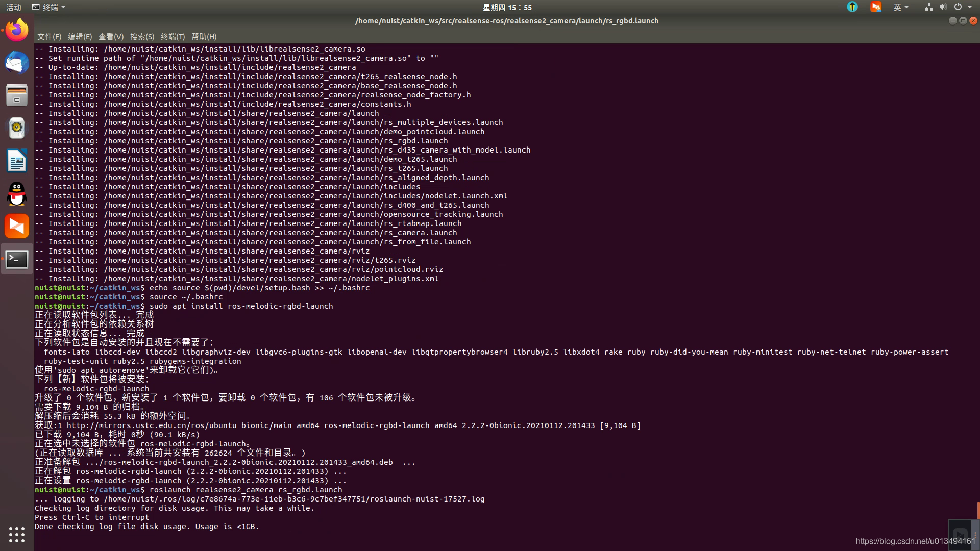The image size is (980, 551).
Task: Open the 帮助(H) menu
Action: tap(204, 37)
